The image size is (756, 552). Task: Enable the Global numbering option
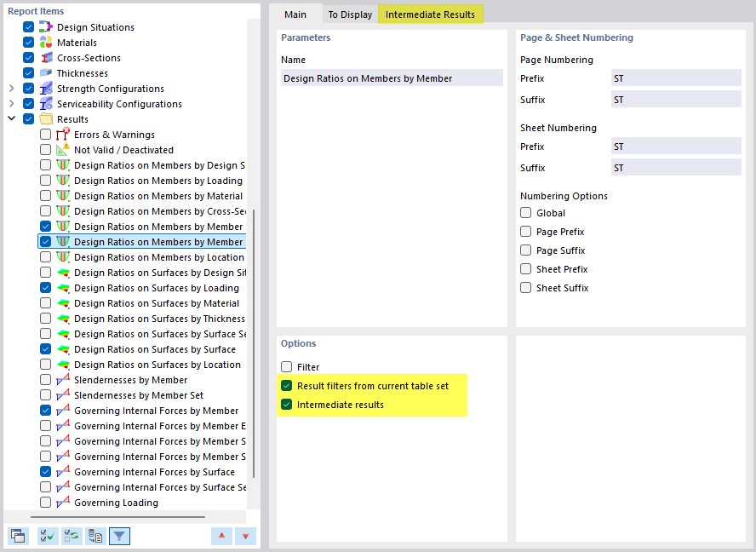(525, 213)
